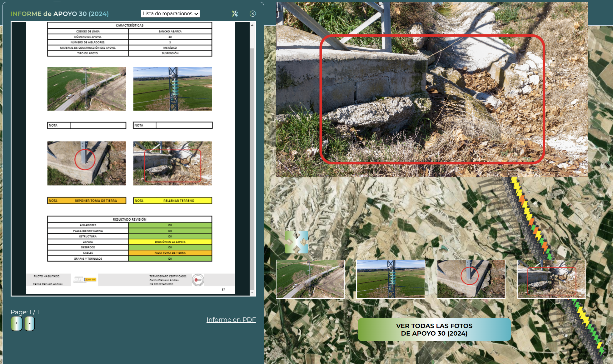The image size is (613, 364).
Task: Select the footing red circle thumbnail
Action: click(x=471, y=279)
